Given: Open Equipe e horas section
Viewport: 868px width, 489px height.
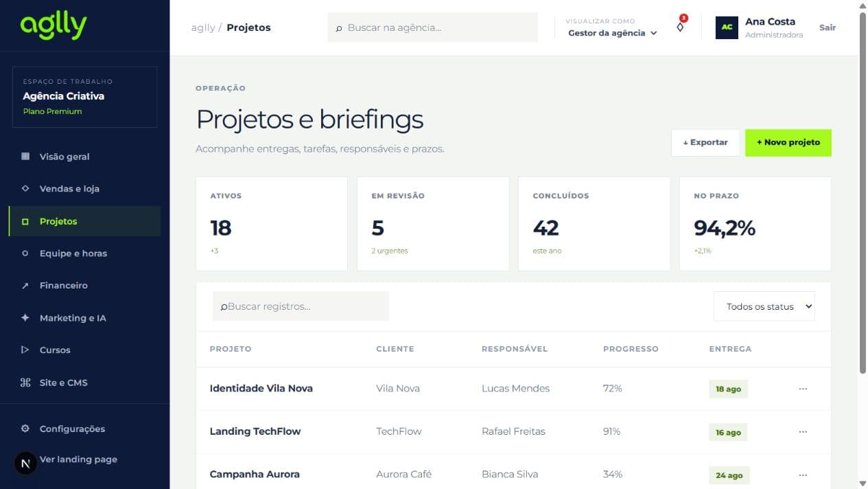Looking at the screenshot, I should pos(84,253).
